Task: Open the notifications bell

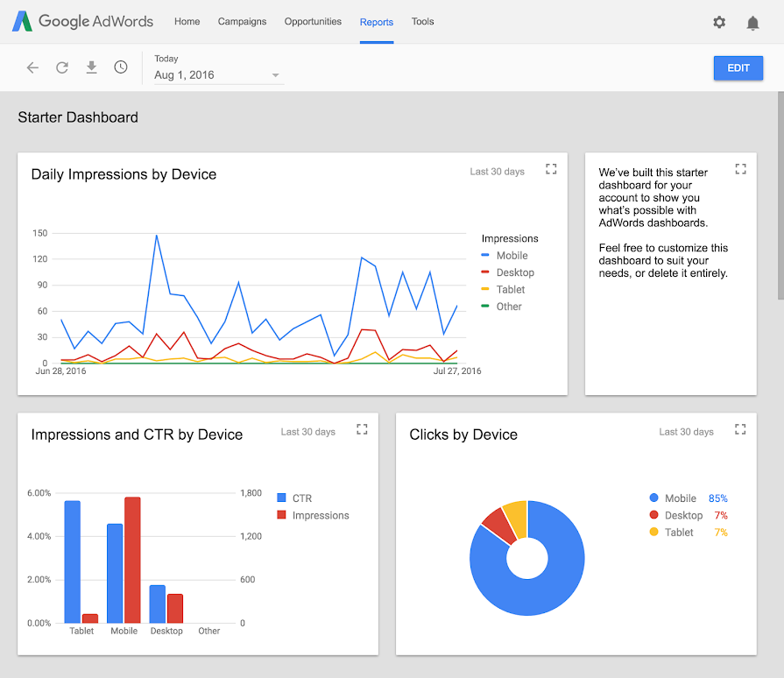Action: point(752,23)
